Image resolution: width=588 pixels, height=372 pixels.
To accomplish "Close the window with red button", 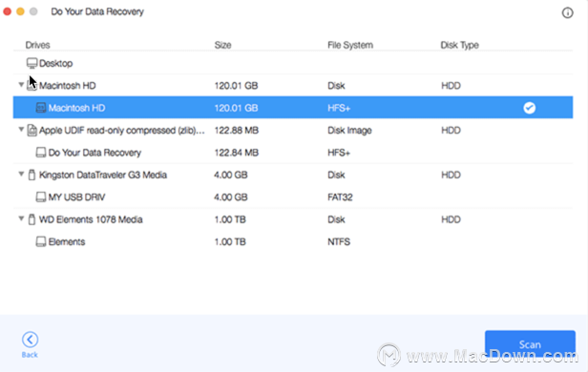I will pyautogui.click(x=7, y=11).
